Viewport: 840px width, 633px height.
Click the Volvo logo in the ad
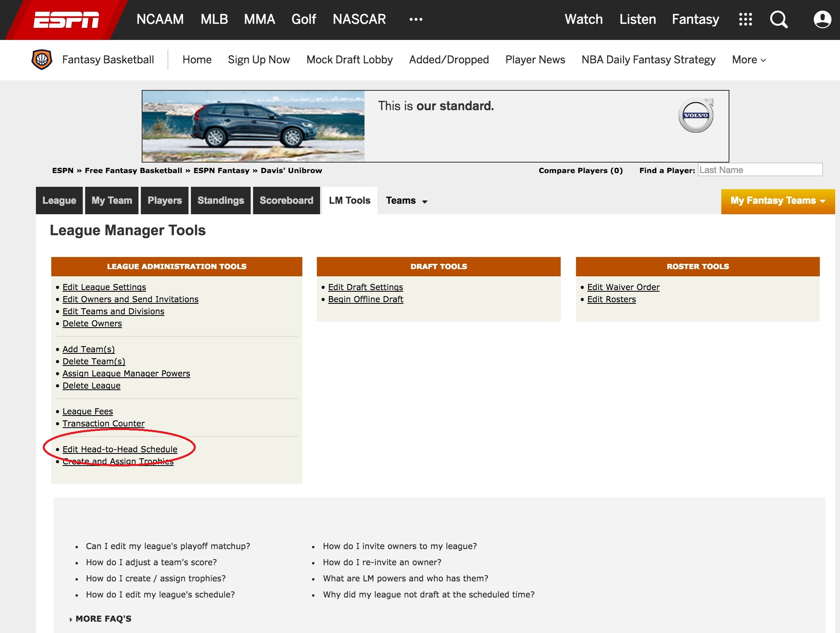696,115
